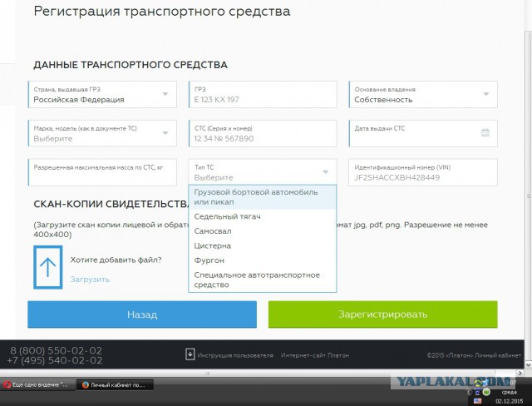Click the language flag in system tray
The width and height of the screenshot is (532, 406).
pyautogui.click(x=477, y=401)
